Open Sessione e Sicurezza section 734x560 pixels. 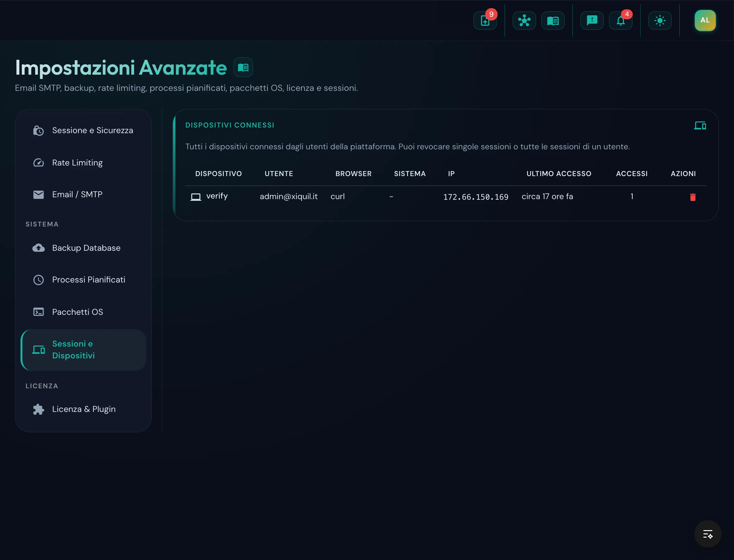click(x=83, y=130)
